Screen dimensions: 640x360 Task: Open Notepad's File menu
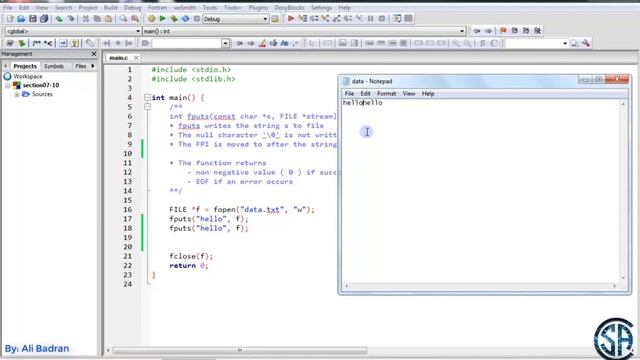click(x=349, y=94)
